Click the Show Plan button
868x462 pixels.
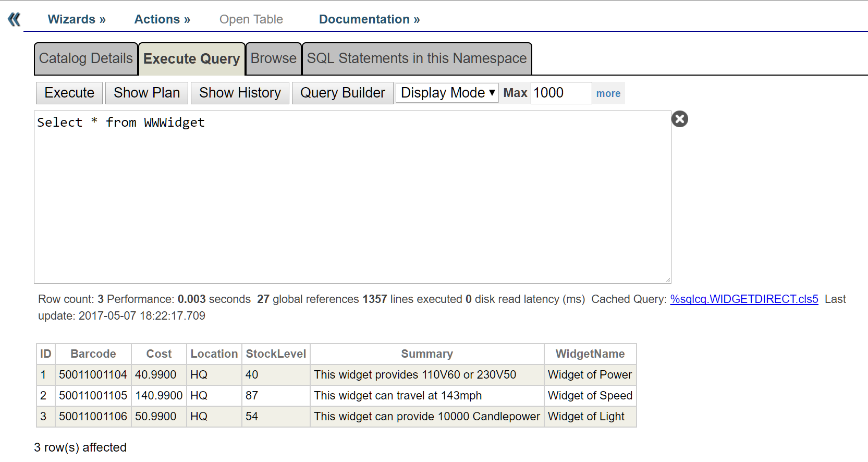click(x=146, y=93)
